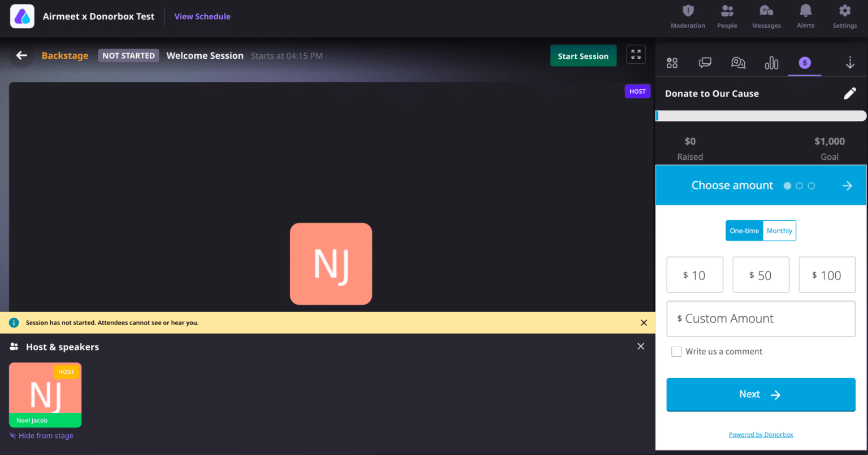Click the fullscreen expand icon
The height and width of the screenshot is (455, 868).
click(636, 55)
